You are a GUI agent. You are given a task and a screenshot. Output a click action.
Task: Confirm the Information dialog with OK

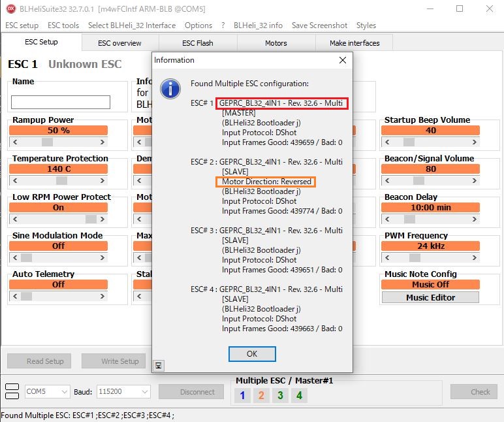point(252,354)
